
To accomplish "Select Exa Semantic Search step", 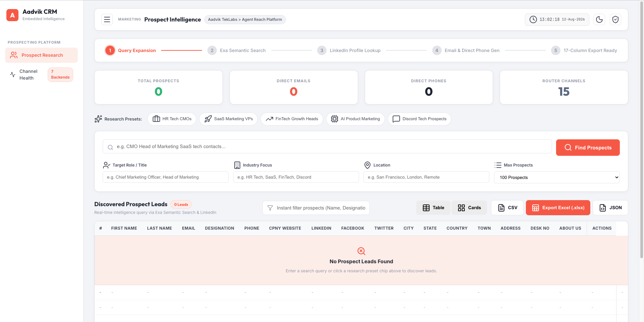I will (237, 50).
